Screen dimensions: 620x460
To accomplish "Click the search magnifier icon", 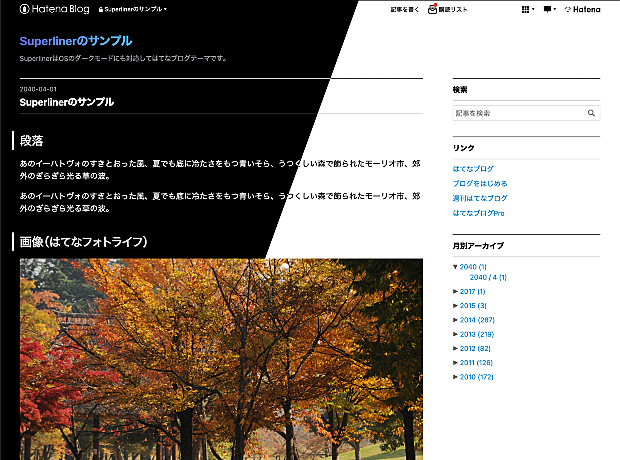I will pos(591,113).
